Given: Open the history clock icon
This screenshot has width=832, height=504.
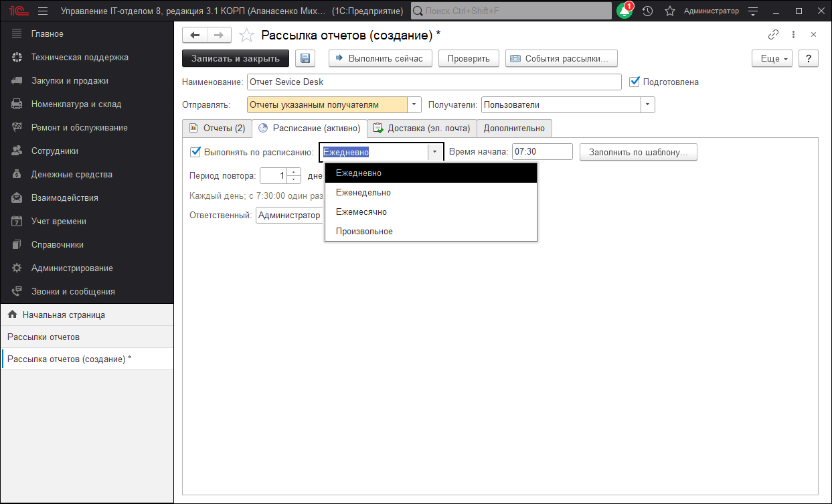Looking at the screenshot, I should [x=647, y=11].
